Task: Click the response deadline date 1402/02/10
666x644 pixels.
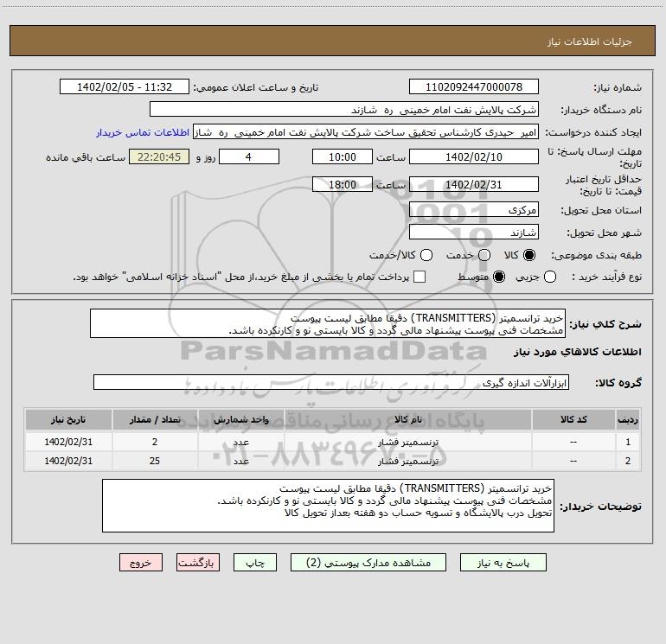Action: click(474, 157)
